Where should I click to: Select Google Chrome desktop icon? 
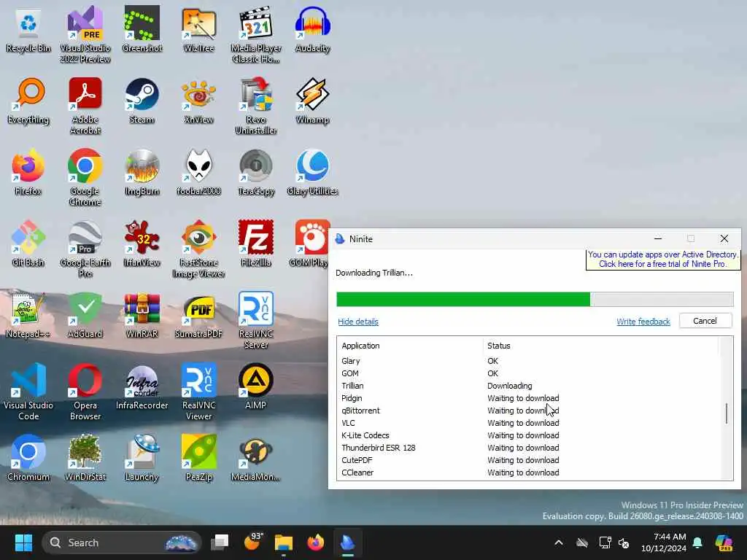(85, 178)
